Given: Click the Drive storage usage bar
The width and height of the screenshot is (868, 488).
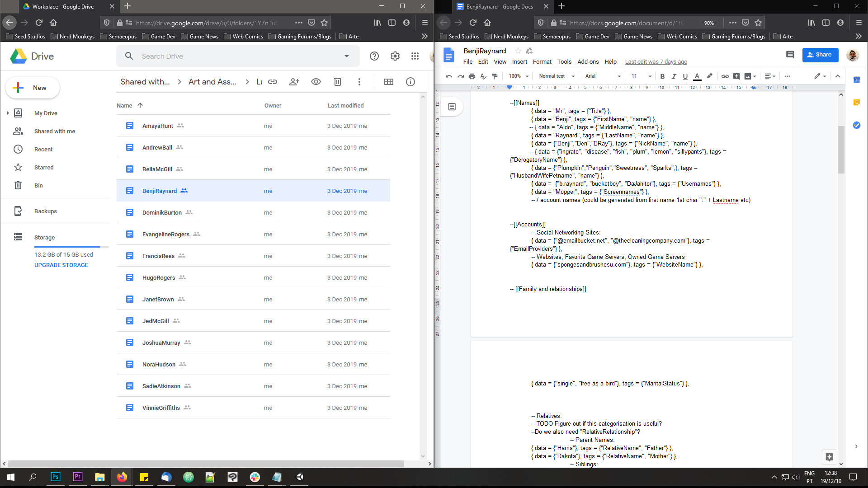Looking at the screenshot, I should point(71,247).
